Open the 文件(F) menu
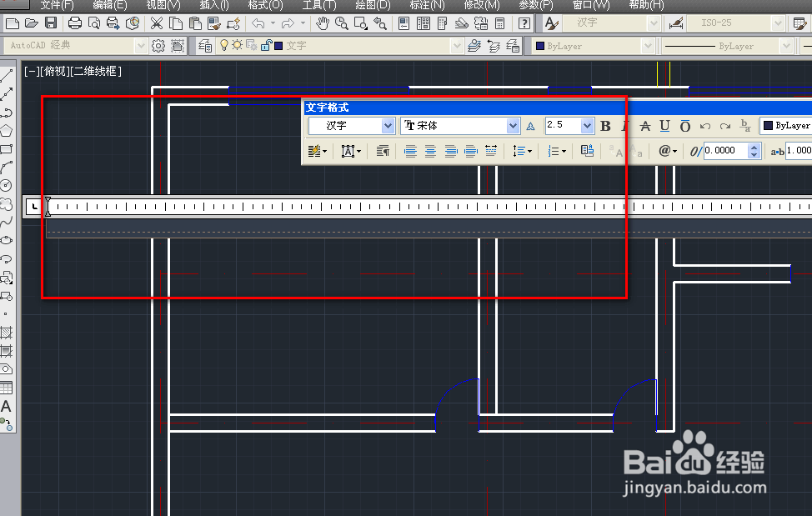The height and width of the screenshot is (516, 812). pyautogui.click(x=57, y=5)
